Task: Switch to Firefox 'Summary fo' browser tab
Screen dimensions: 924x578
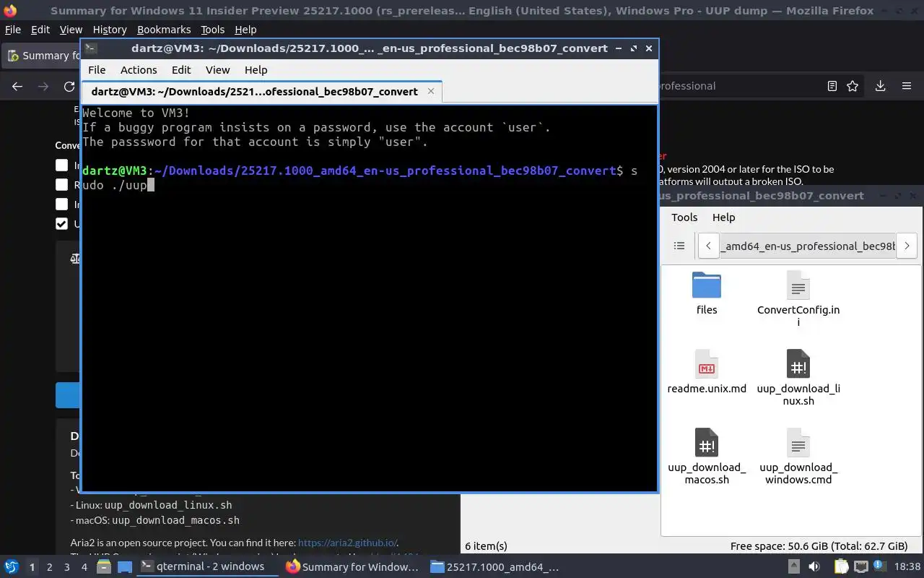Action: coord(42,56)
